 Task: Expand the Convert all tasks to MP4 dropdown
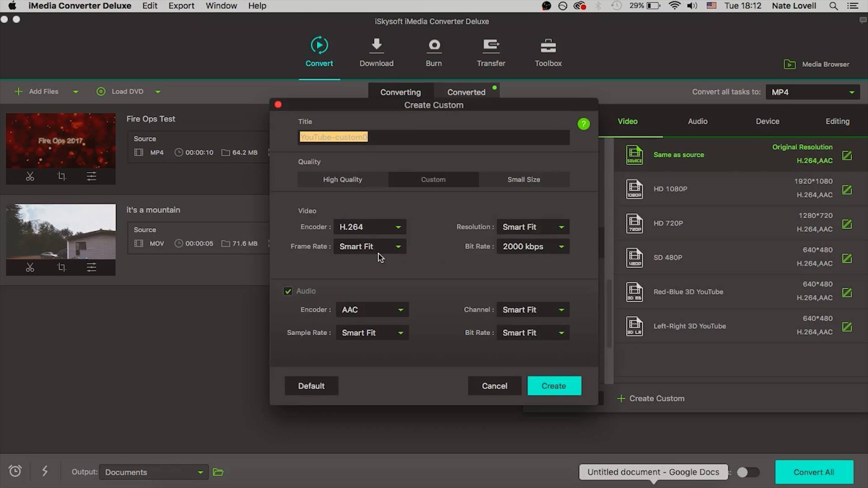tap(813, 92)
